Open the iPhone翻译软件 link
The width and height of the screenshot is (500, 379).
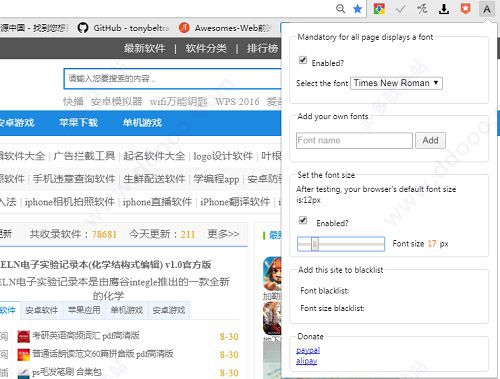tap(235, 202)
